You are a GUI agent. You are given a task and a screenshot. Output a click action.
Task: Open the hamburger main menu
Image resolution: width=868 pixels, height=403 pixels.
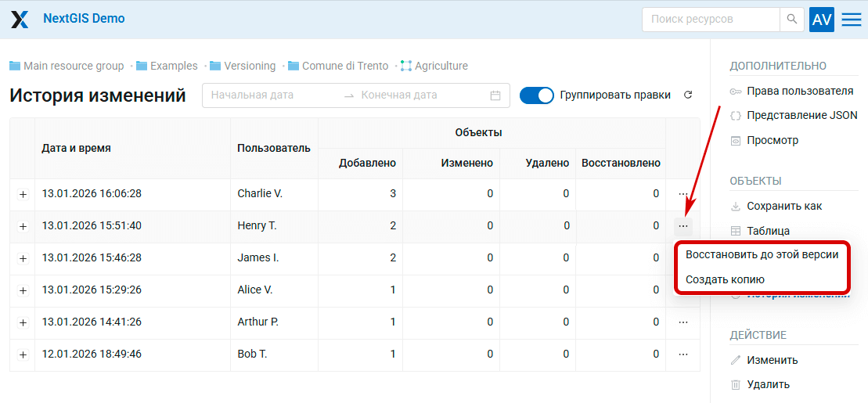[x=852, y=20]
